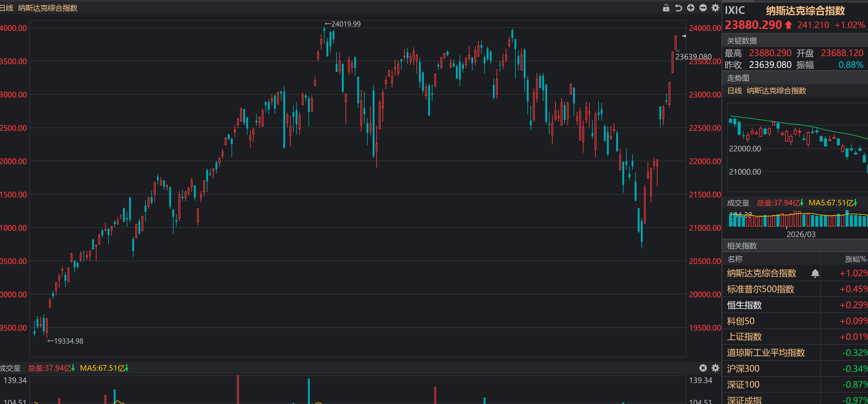
Task: Toggle the chart lock icon
Action: click(666, 8)
